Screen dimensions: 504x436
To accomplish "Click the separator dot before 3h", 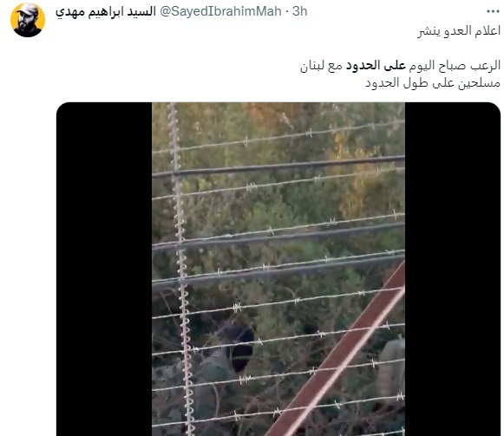I will tap(287, 12).
